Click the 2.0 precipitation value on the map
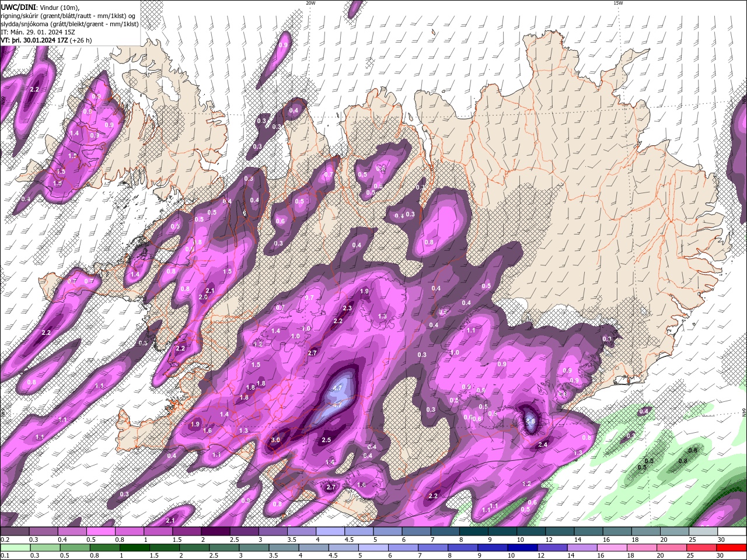The height and width of the screenshot is (560, 747). coord(203,297)
